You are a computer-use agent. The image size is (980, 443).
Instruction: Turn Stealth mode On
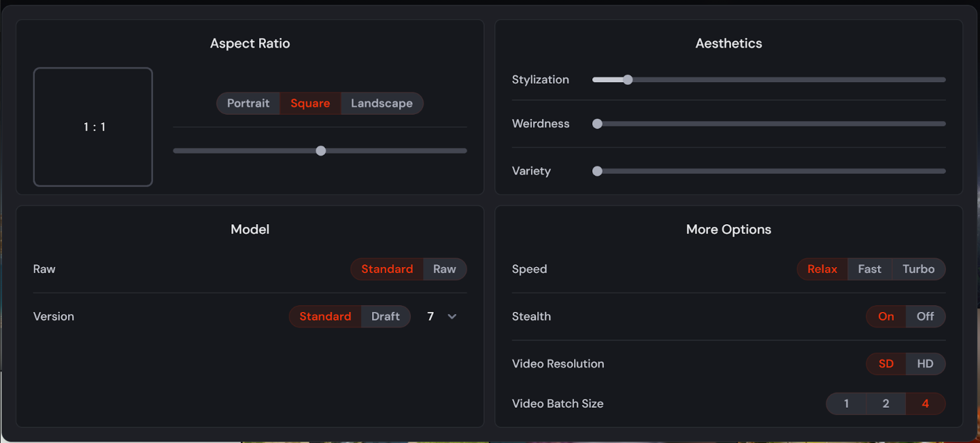[x=886, y=317]
